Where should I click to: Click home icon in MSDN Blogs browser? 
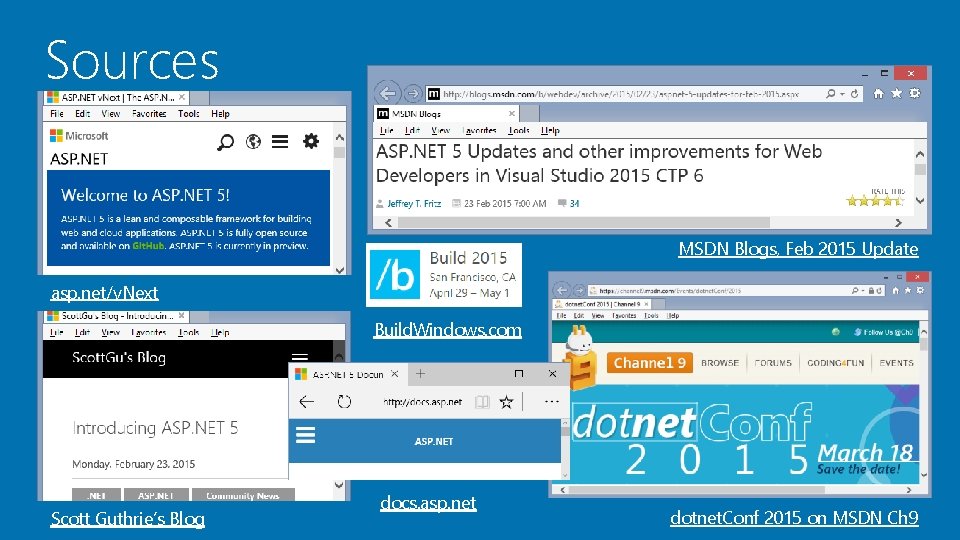pos(879,93)
